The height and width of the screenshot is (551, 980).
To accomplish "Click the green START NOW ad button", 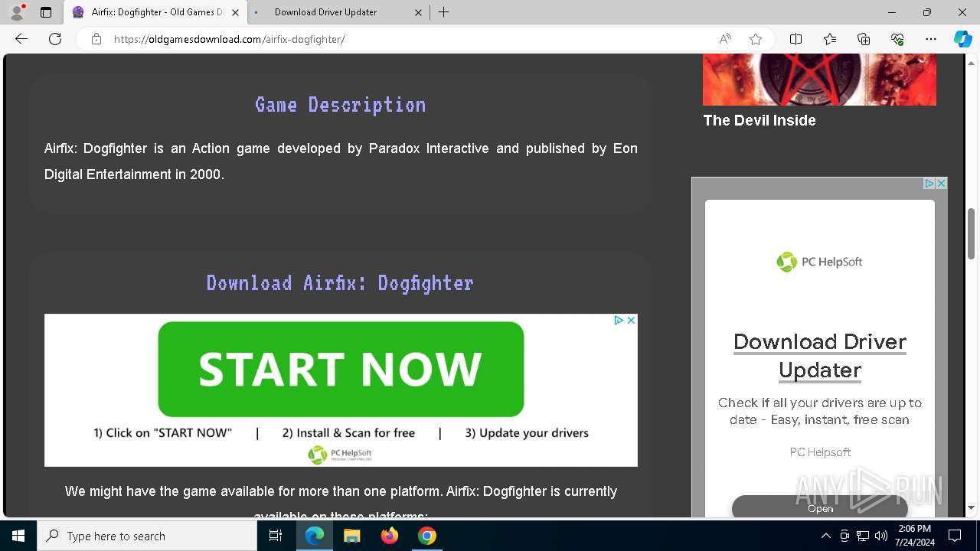I will 341,369.
